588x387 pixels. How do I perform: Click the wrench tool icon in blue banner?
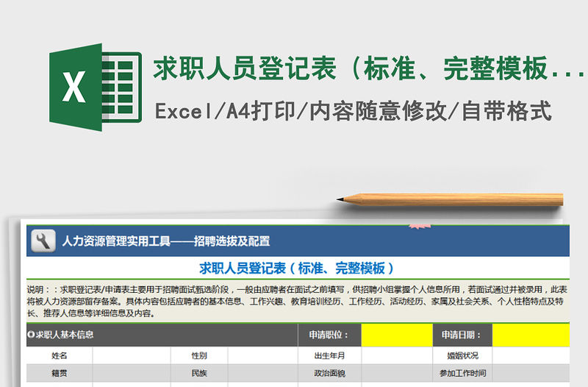42,240
